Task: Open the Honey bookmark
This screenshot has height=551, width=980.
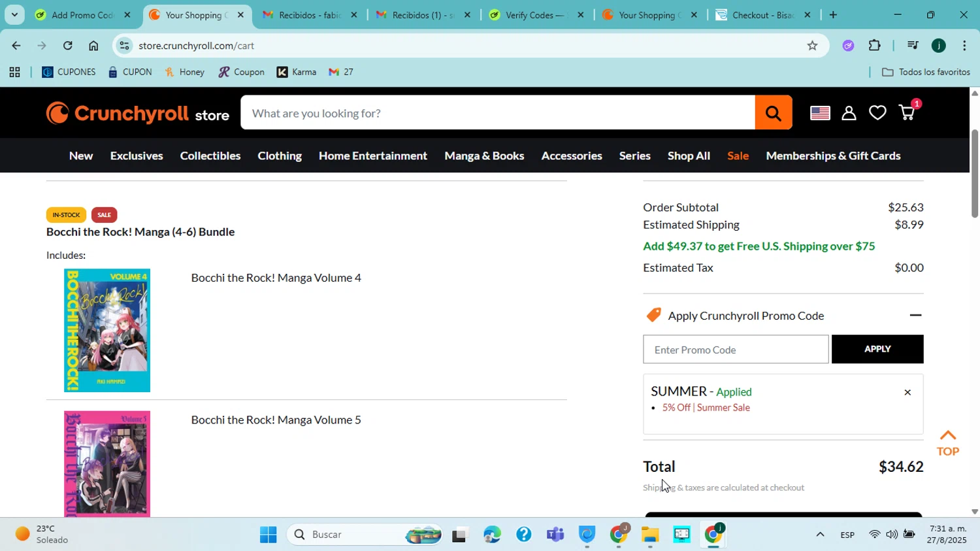Action: coord(184,73)
